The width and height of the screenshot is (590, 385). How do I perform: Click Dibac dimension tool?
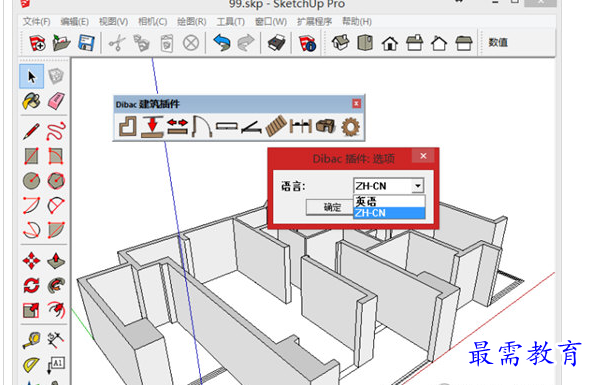[x=301, y=126]
